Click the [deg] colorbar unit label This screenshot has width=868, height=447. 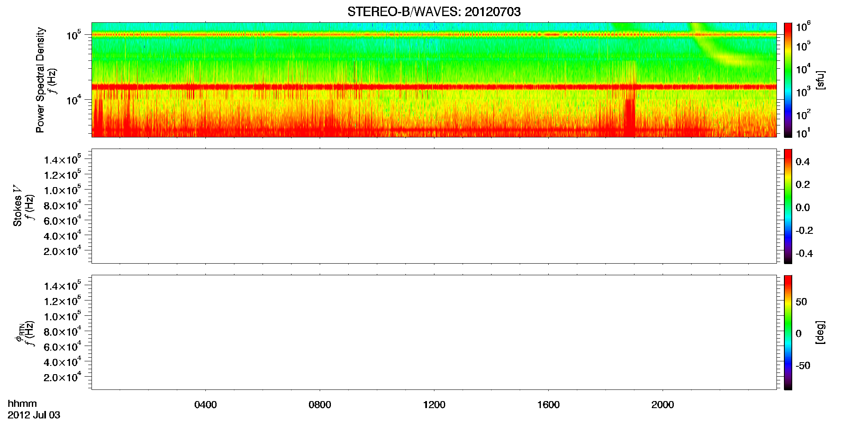(820, 332)
